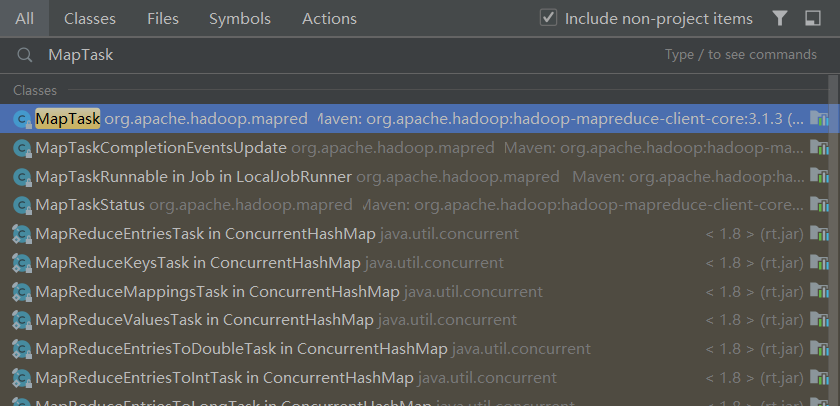Select MapReduceEntriesToDoubleTask result
The height and width of the screenshot is (406, 840).
pyautogui.click(x=241, y=350)
